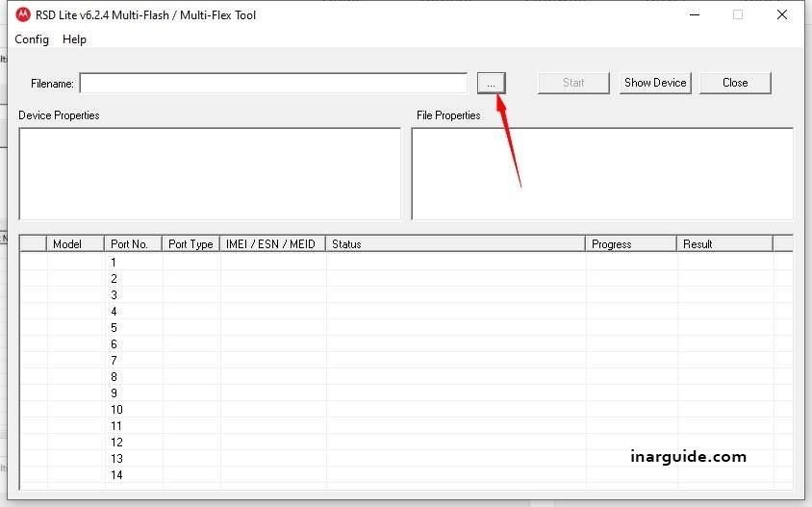812x507 pixels.
Task: Select port number 5 row
Action: (x=406, y=328)
